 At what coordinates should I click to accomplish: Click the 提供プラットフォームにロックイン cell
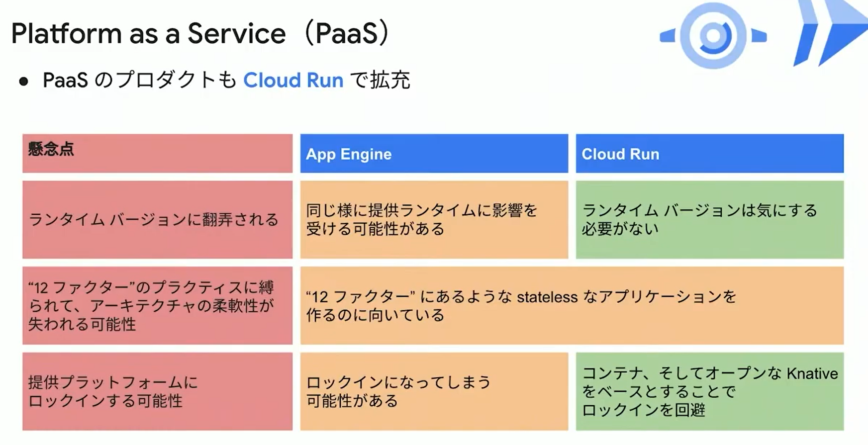click(x=157, y=391)
